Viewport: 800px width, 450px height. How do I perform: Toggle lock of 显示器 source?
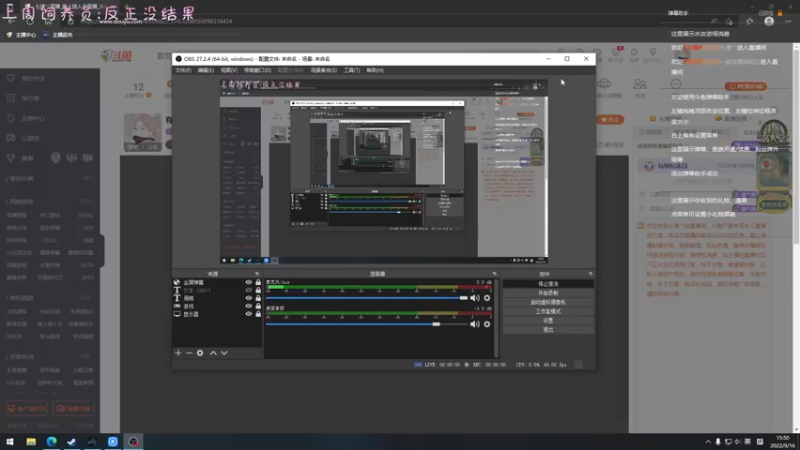click(x=258, y=314)
